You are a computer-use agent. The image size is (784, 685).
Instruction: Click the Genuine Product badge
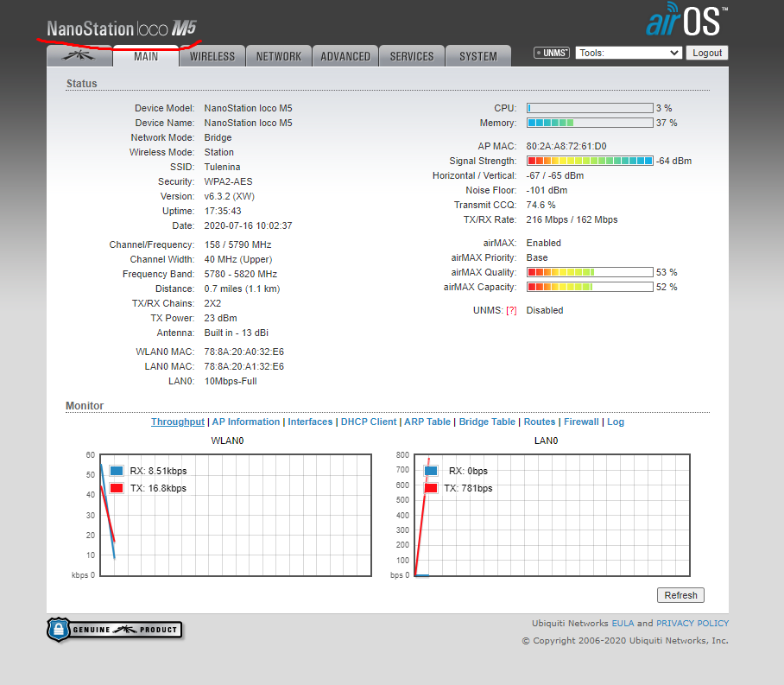point(115,630)
